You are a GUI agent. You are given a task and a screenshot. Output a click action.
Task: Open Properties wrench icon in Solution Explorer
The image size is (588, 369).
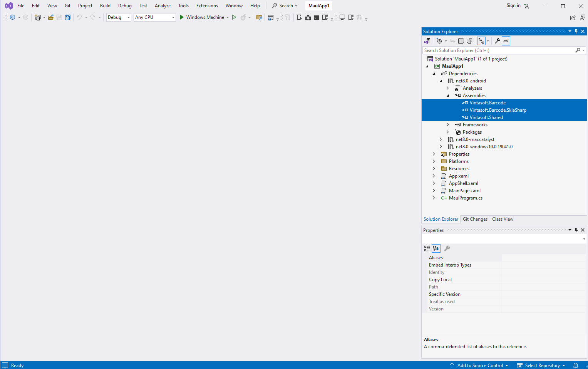pos(497,41)
